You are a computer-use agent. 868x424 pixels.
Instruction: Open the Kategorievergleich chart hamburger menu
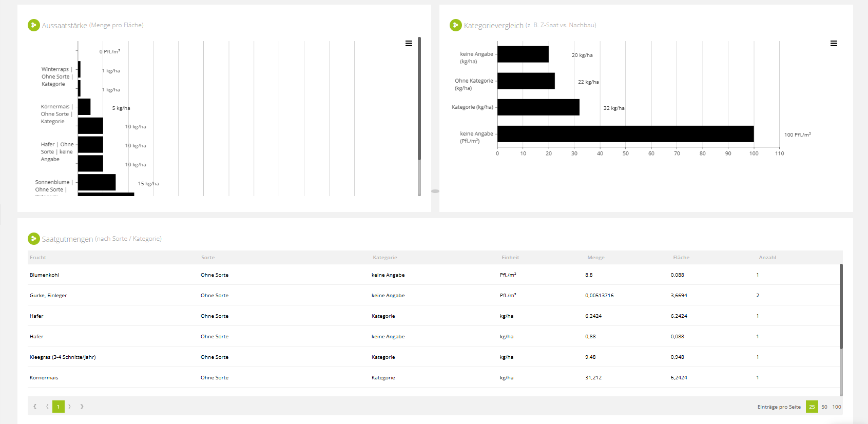pyautogui.click(x=834, y=44)
